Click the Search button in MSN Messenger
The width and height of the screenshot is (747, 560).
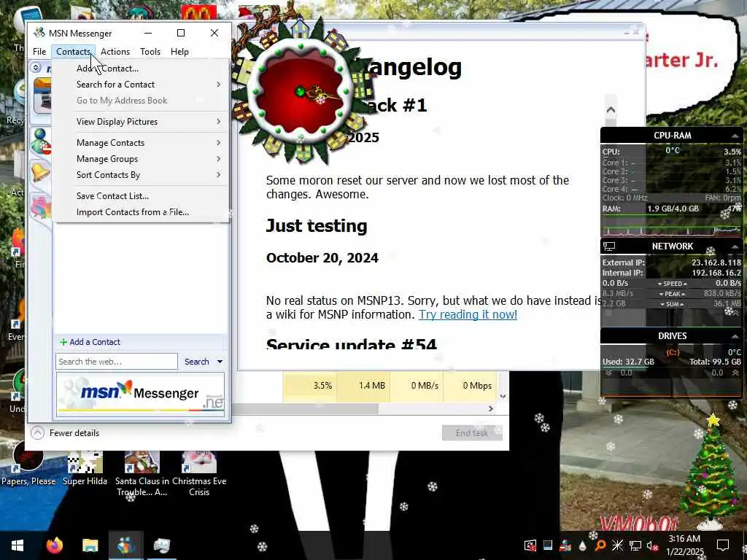(196, 362)
